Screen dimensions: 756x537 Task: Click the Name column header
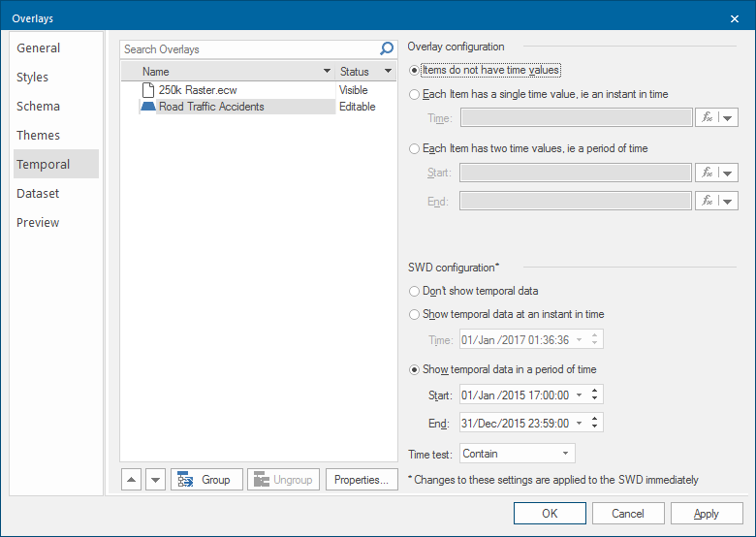point(228,72)
